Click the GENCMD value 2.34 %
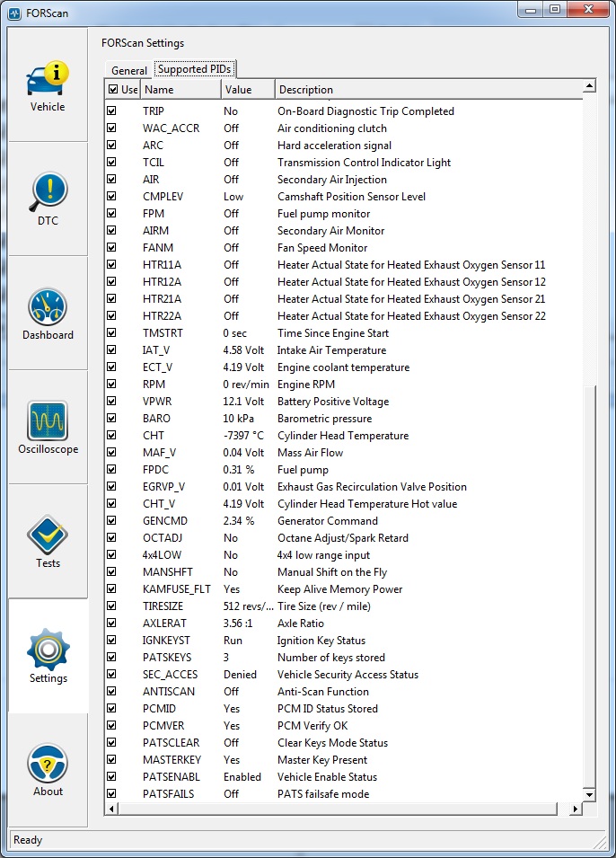The height and width of the screenshot is (858, 616). coord(239,521)
